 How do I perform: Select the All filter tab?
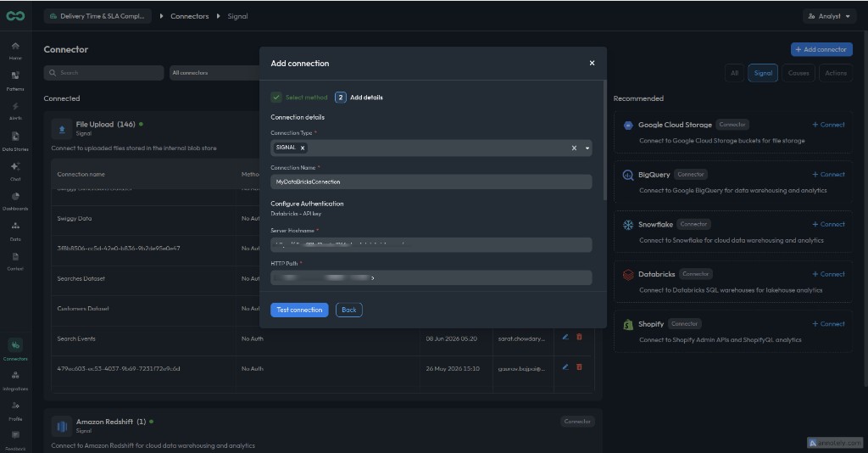(x=734, y=73)
